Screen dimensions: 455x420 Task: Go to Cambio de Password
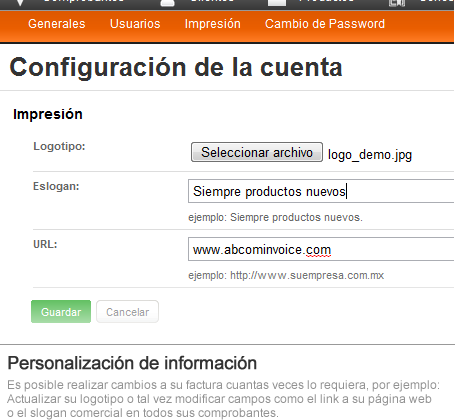click(325, 24)
